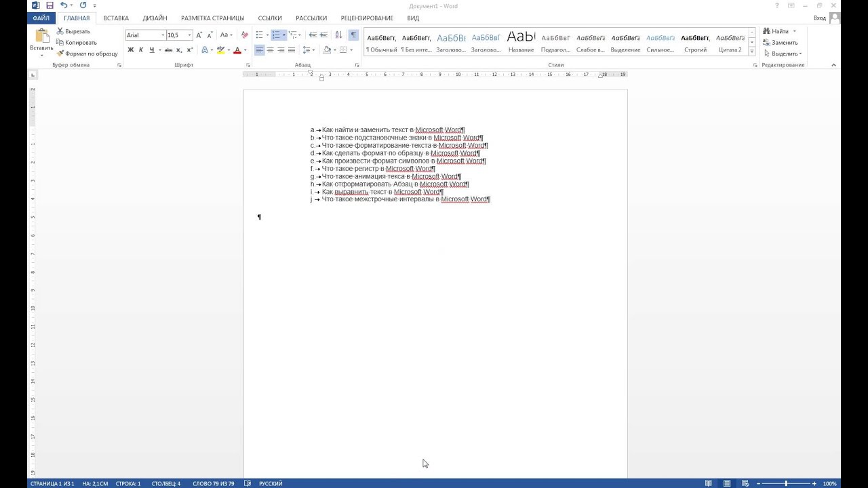Open the Arial font name dropdown
The image size is (868, 488).
coord(163,35)
